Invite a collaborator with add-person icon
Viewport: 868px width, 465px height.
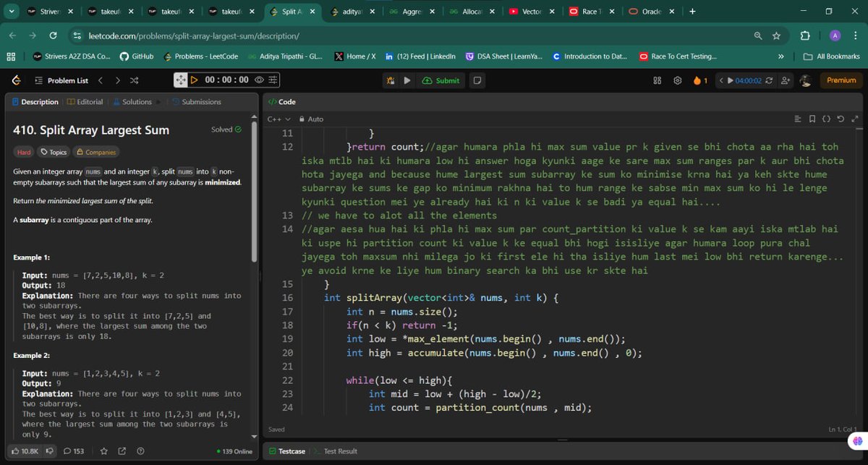point(786,80)
